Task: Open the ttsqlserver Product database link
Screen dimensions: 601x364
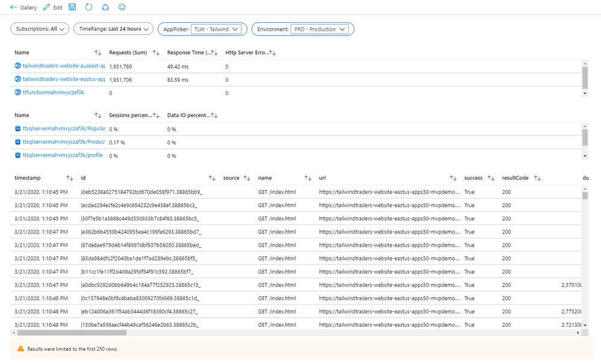Action: (64, 142)
